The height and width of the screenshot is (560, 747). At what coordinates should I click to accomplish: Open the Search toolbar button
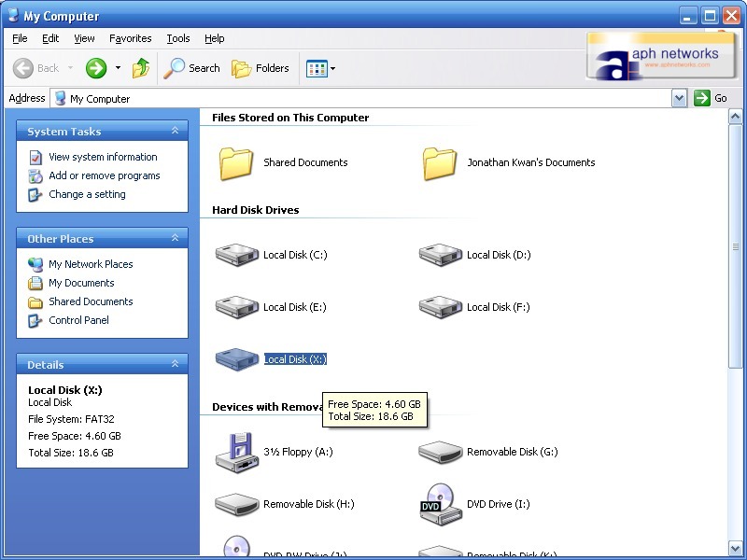[191, 68]
